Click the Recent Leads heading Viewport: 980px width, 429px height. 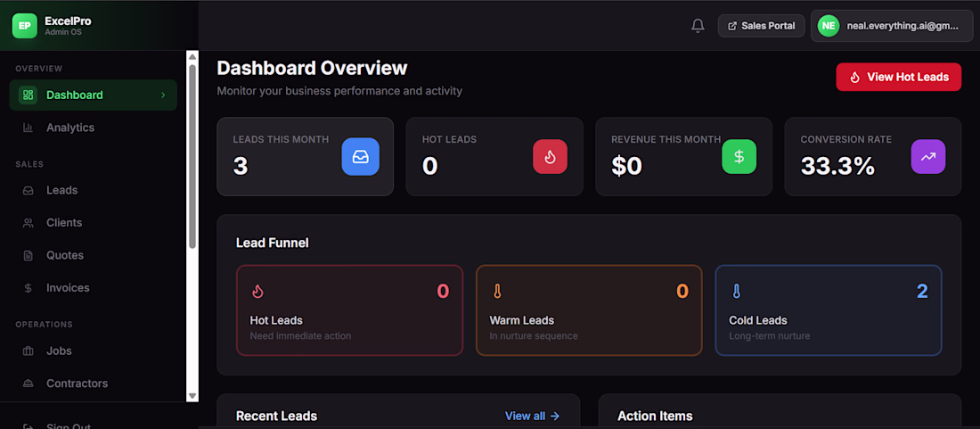[276, 416]
